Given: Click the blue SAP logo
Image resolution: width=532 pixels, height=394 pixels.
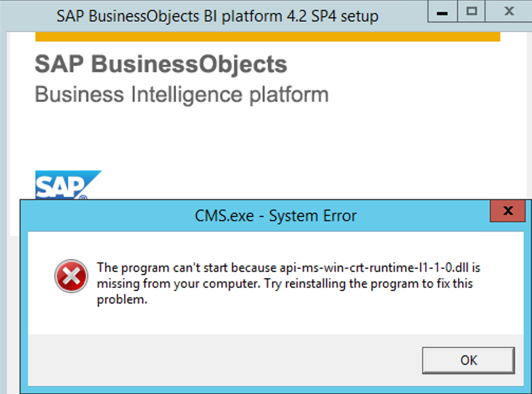Looking at the screenshot, I should (x=68, y=184).
